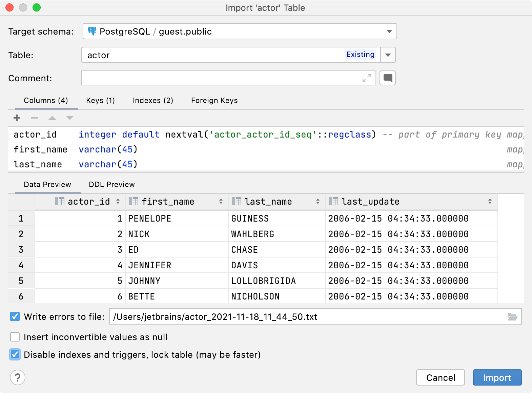
Task: Click the last_name column header icon
Action: (237, 202)
